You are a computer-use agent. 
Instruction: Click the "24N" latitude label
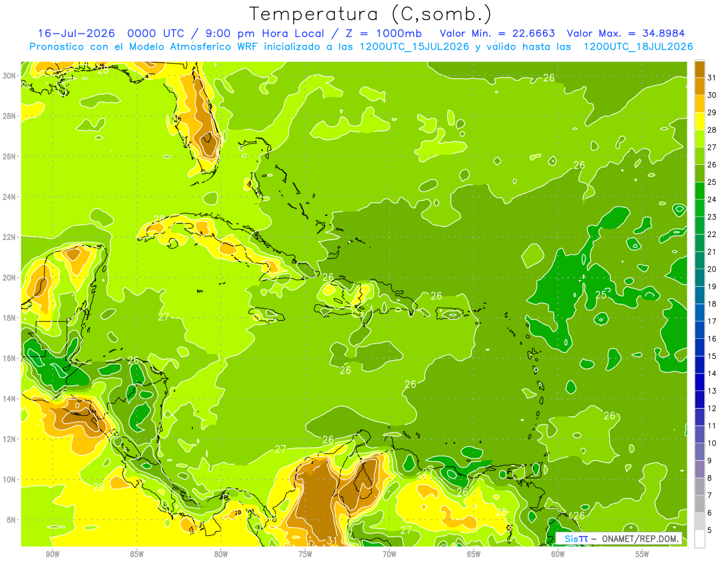(10, 197)
